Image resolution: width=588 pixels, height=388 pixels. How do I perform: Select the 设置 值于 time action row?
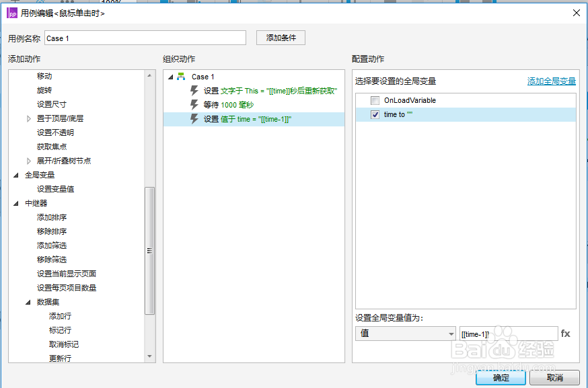tap(254, 119)
